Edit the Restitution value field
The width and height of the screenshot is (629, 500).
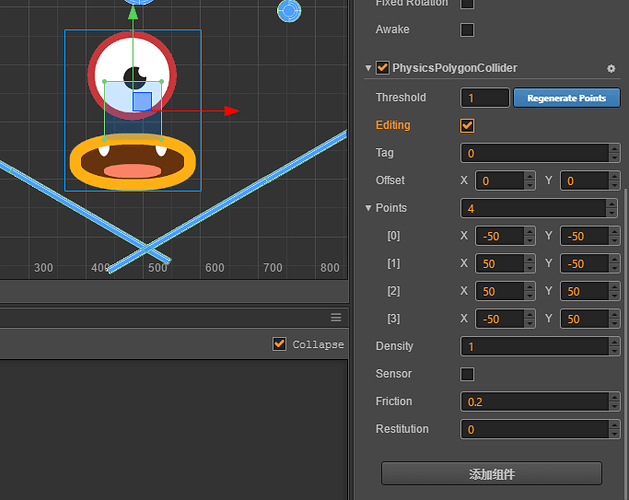[x=535, y=429]
